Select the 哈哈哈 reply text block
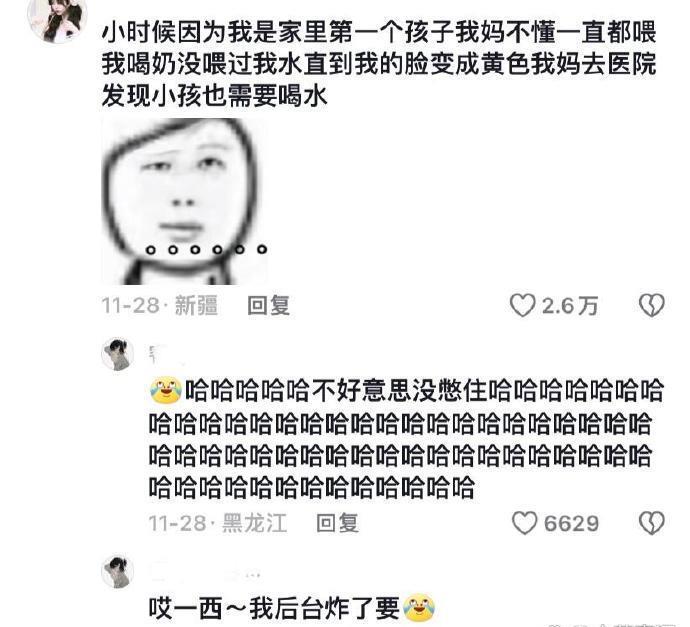The width and height of the screenshot is (690, 627). coord(406,438)
